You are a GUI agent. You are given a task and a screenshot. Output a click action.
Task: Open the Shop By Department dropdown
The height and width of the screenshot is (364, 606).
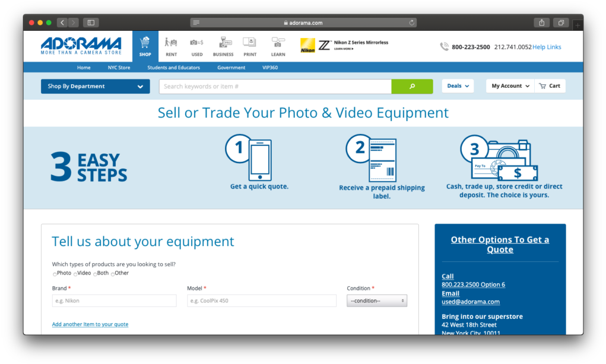(95, 86)
